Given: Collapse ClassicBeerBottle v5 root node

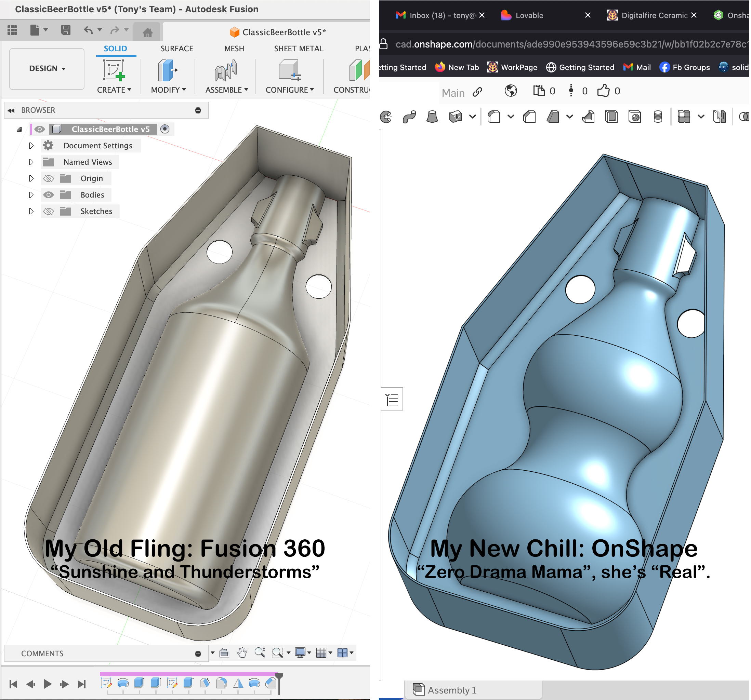Looking at the screenshot, I should [x=19, y=129].
